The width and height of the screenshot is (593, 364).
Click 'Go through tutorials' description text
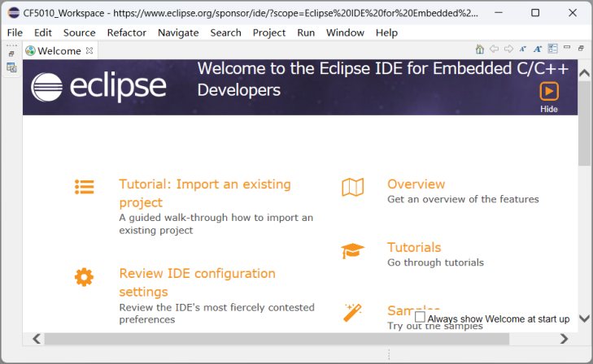point(435,262)
